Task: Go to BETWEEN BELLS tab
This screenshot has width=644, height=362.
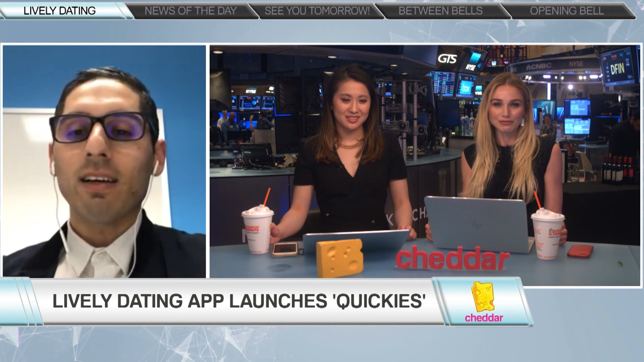Action: click(x=440, y=11)
